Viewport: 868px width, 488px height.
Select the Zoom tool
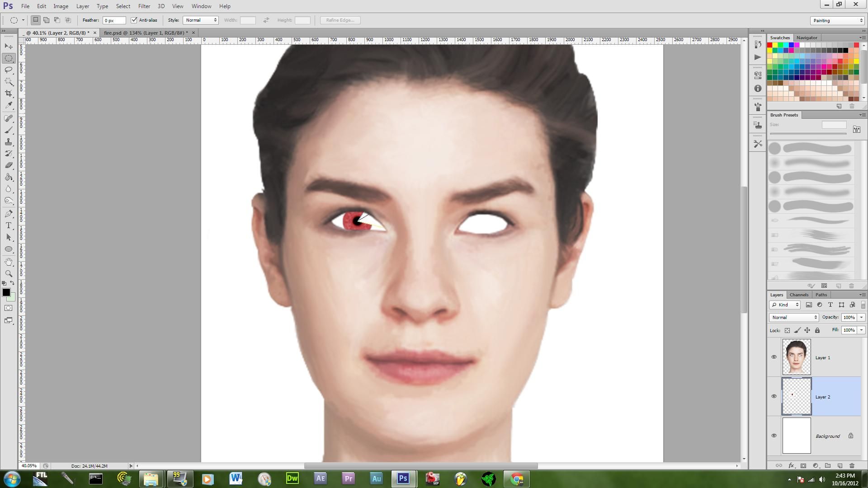coord(9,274)
